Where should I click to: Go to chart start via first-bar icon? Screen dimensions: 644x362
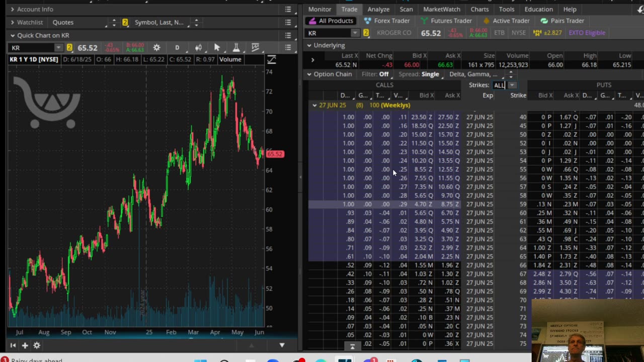click(x=13, y=345)
